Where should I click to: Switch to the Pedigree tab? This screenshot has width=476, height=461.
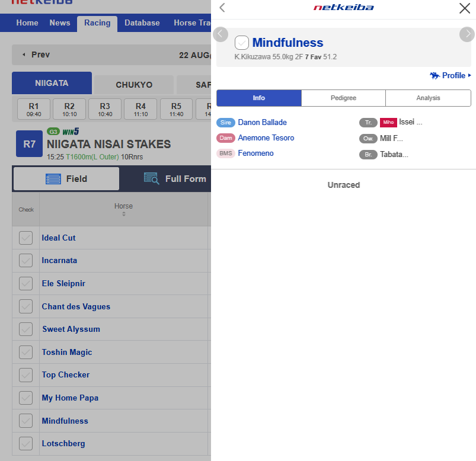point(343,98)
